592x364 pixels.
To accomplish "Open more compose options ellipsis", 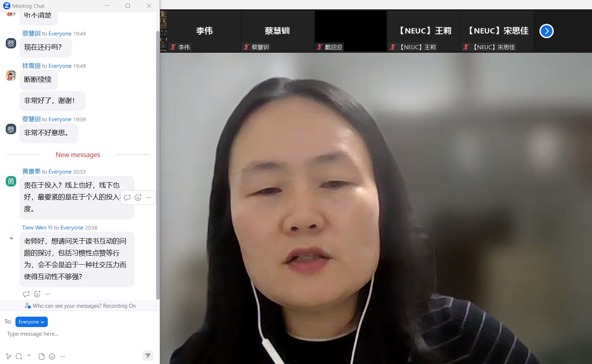I will tap(62, 356).
